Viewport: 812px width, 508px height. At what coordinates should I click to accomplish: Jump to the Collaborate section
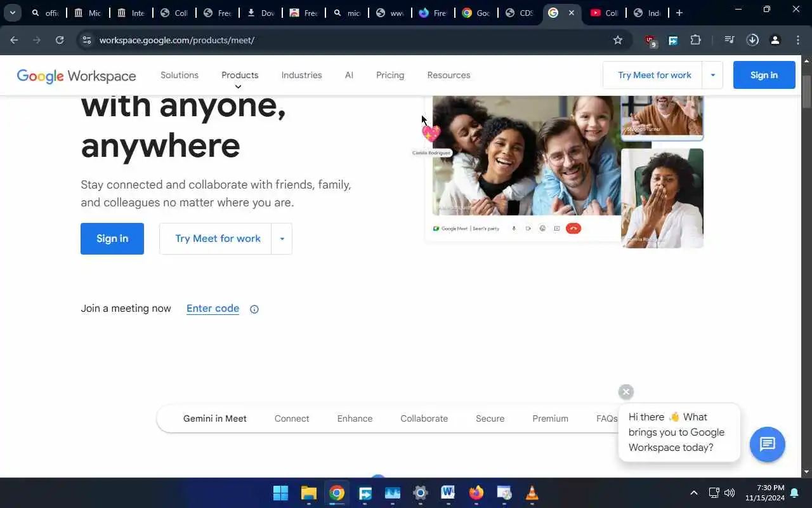(424, 418)
